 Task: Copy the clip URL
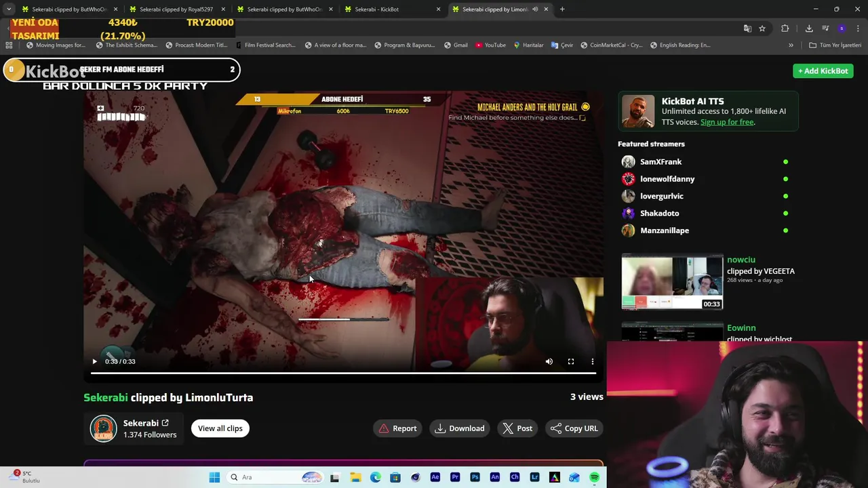click(x=574, y=428)
